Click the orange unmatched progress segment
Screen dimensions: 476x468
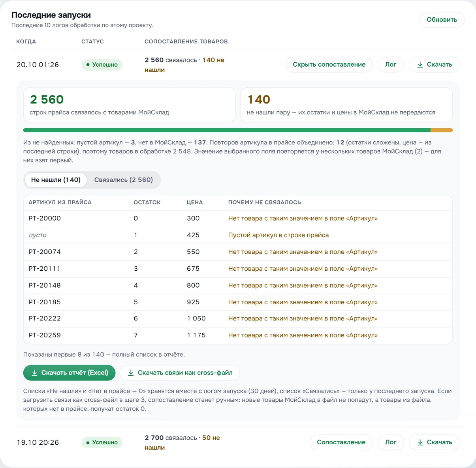pos(442,130)
